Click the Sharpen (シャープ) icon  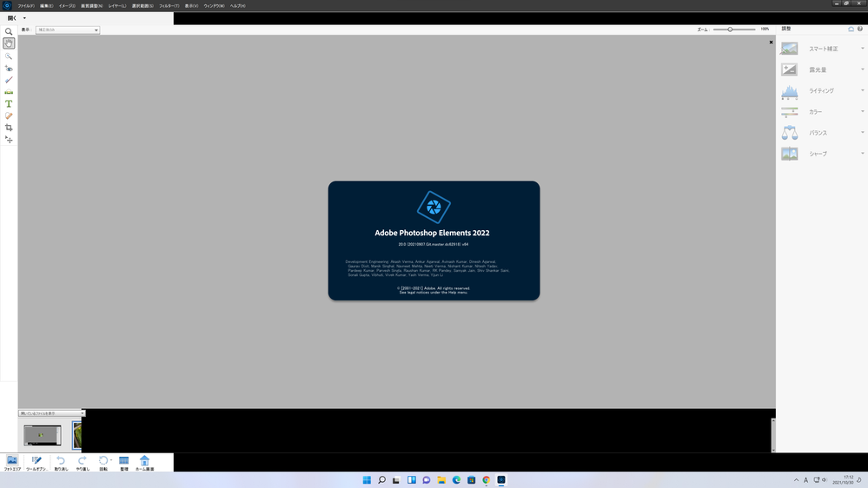pos(790,154)
